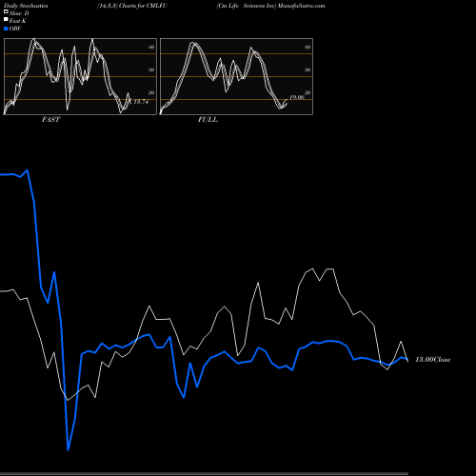The height and width of the screenshot is (476, 476).
Task: Click the 'OBV' legend text
Action: point(15,29)
